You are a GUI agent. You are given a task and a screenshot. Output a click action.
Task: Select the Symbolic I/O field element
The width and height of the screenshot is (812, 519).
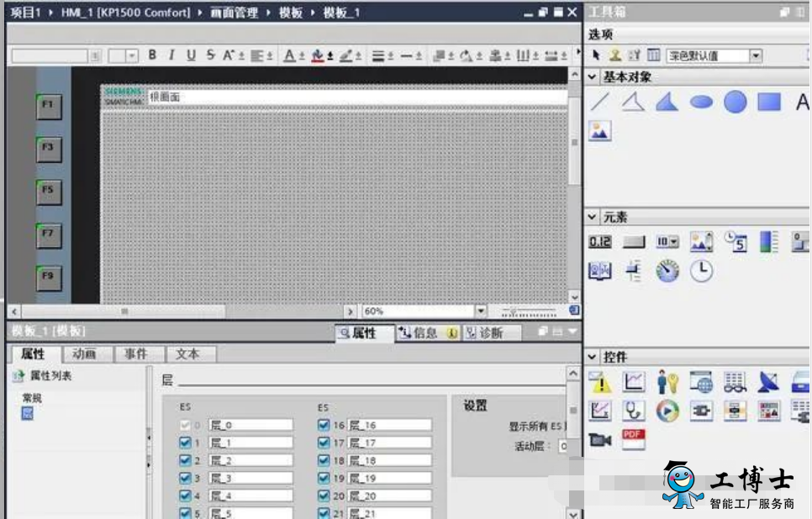pos(667,242)
